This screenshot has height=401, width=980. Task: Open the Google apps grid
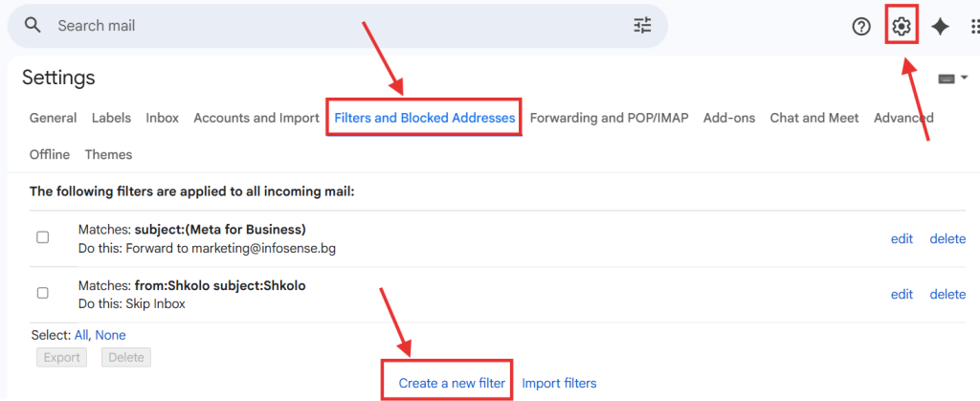pos(974,27)
